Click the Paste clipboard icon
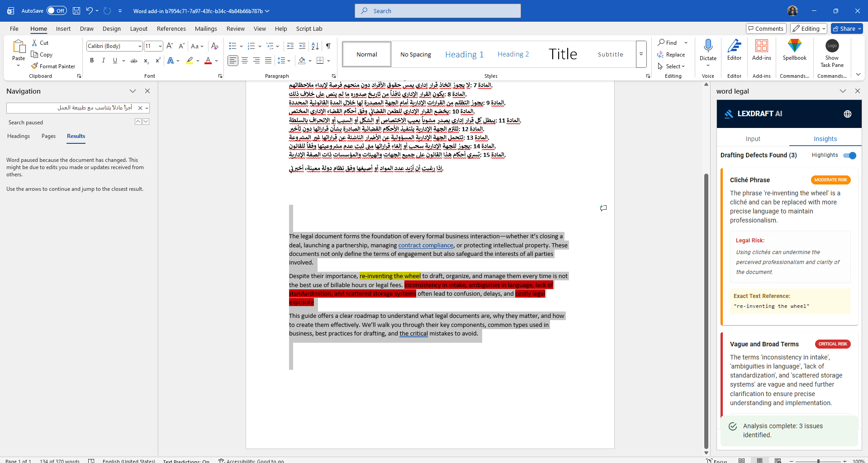The height and width of the screenshot is (463, 868). tap(19, 47)
